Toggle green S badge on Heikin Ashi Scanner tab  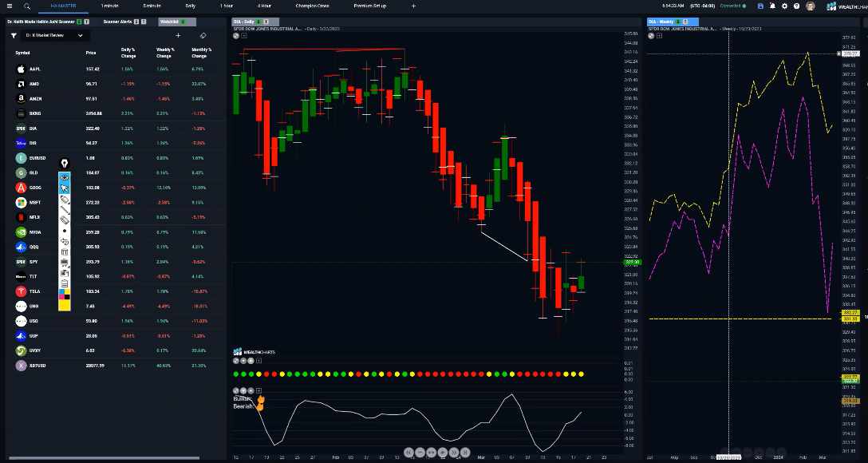coord(79,22)
